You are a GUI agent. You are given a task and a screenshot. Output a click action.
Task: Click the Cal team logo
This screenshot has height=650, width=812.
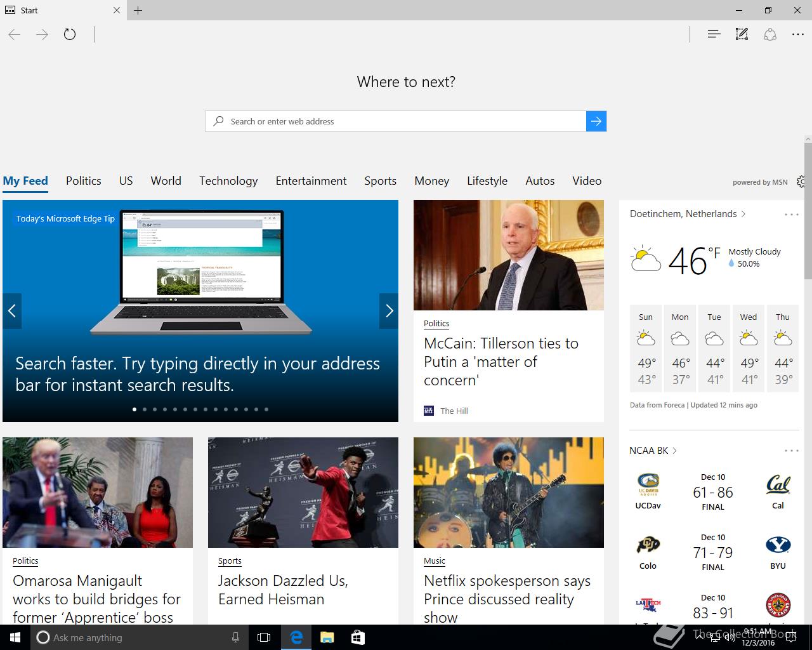pos(778,486)
